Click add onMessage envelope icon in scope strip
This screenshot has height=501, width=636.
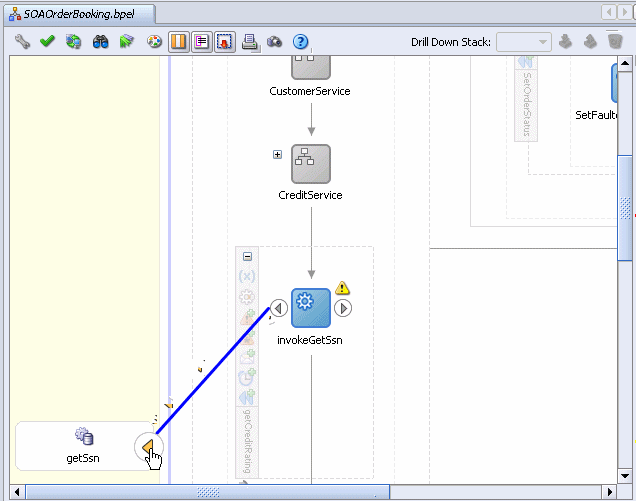[247, 356]
